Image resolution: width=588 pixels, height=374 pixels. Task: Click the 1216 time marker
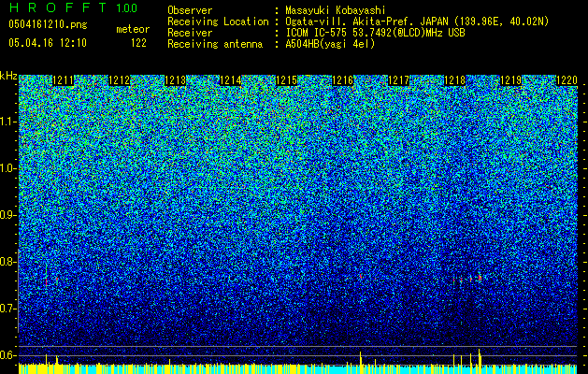[343, 80]
